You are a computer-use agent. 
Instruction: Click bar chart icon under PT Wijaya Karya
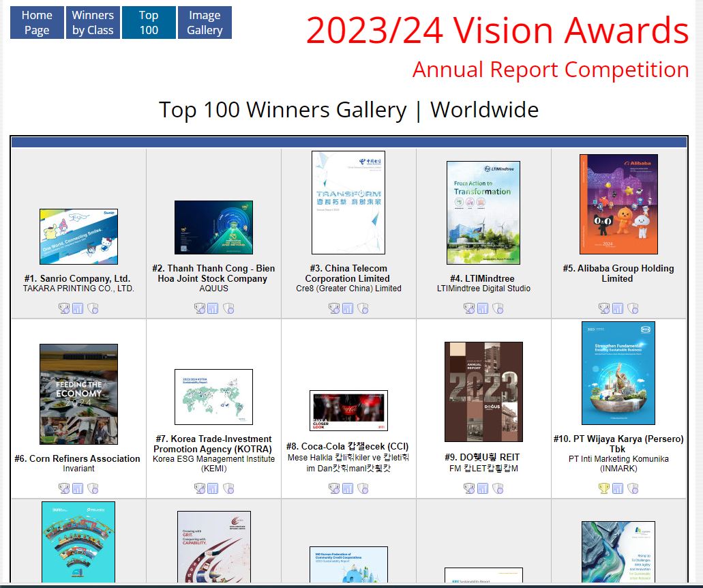coord(618,488)
